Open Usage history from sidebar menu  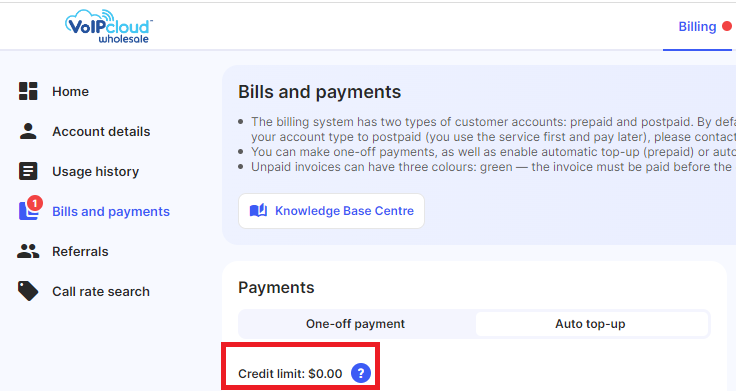point(95,172)
